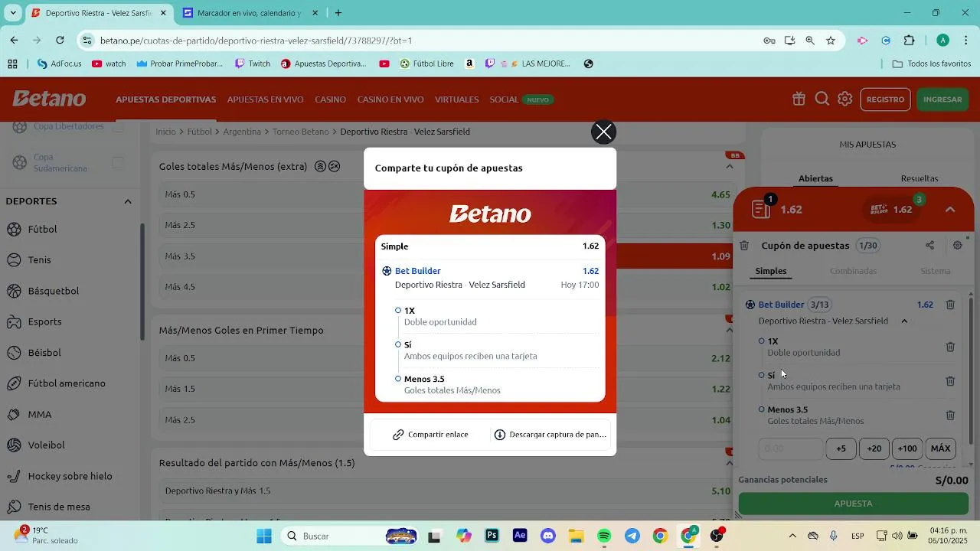The image size is (980, 551).
Task: Close the share bet slip dialog
Action: 604,132
